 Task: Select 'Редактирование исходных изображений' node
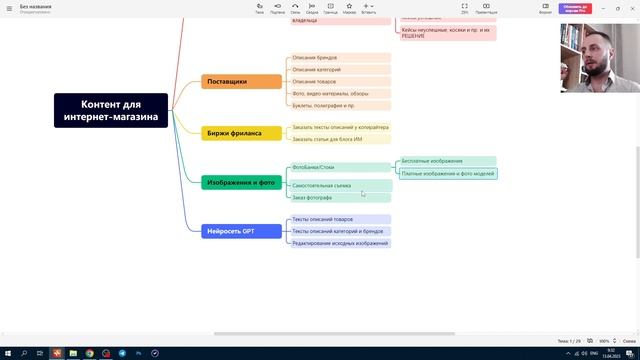click(340, 243)
